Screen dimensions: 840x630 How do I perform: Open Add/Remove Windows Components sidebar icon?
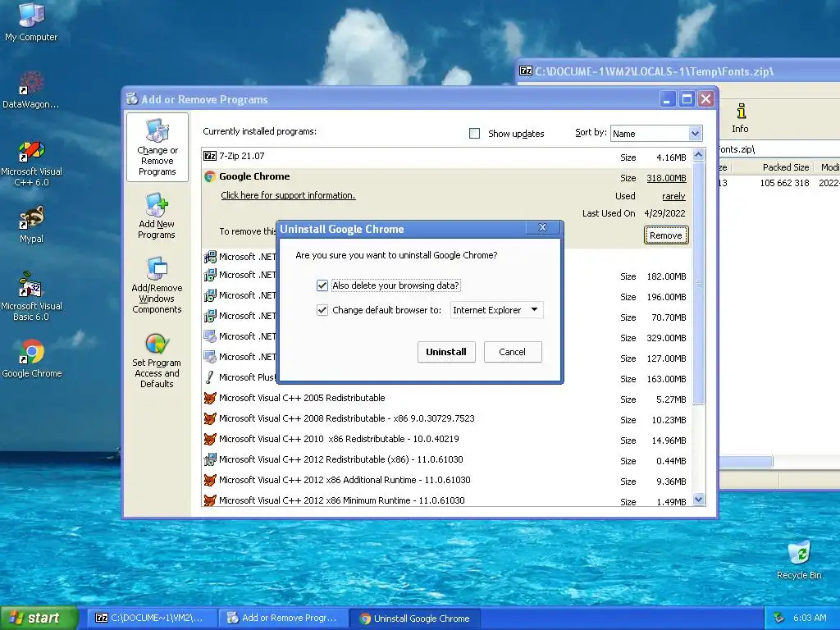pyautogui.click(x=157, y=285)
